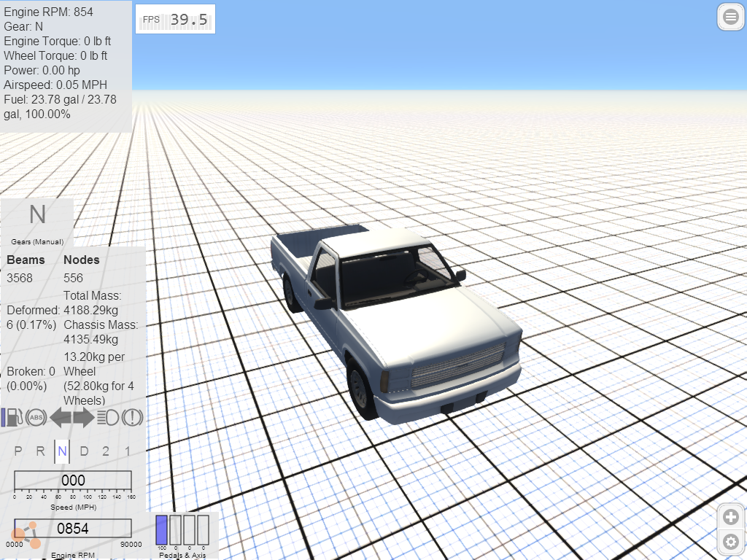The width and height of the screenshot is (747, 560).
Task: Select gear 1 on shifter display
Action: click(127, 451)
